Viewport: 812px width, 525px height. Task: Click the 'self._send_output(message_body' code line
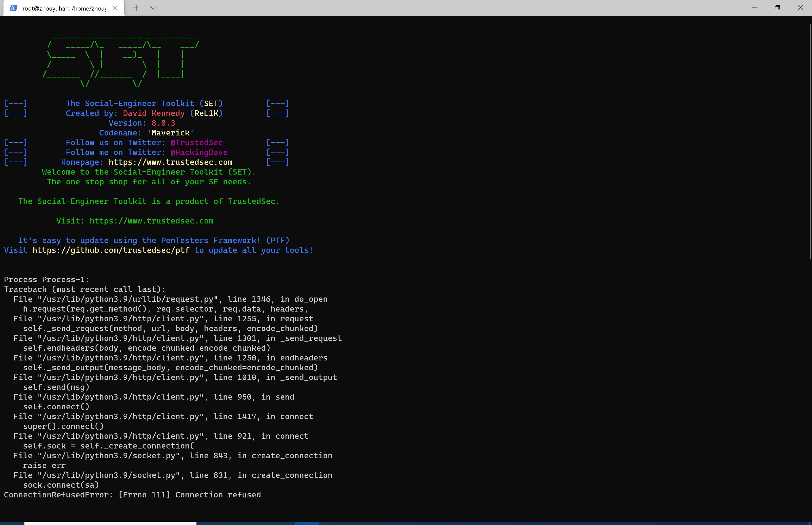[170, 368]
